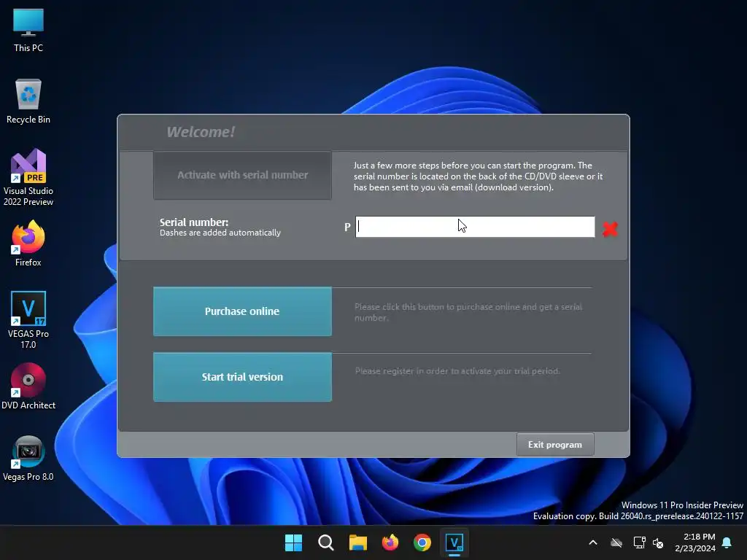Open File Explorer from the taskbar
Image resolution: width=747 pixels, height=560 pixels.
tap(357, 542)
